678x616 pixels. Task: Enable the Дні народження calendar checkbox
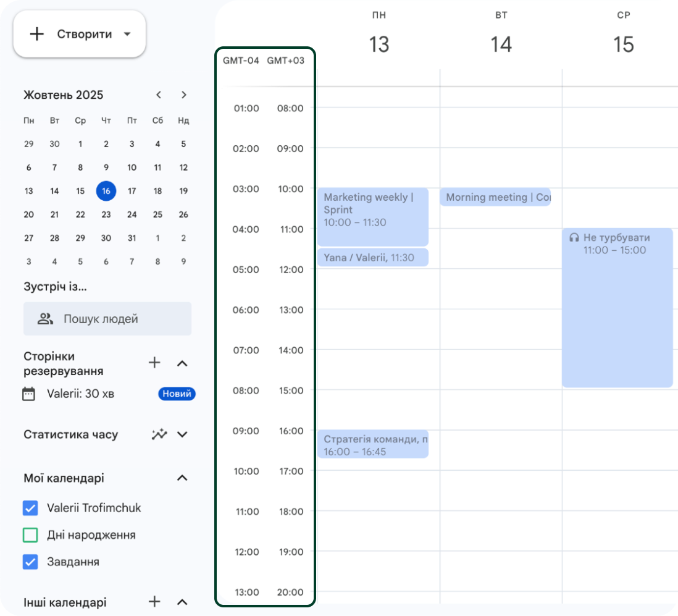point(30,535)
